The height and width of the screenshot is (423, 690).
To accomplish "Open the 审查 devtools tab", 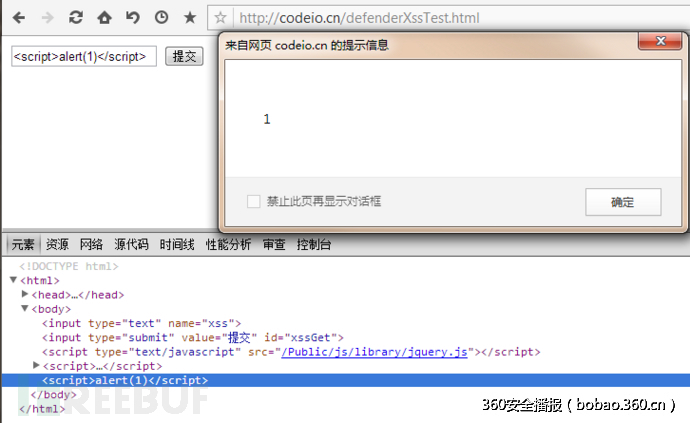I will [x=274, y=244].
